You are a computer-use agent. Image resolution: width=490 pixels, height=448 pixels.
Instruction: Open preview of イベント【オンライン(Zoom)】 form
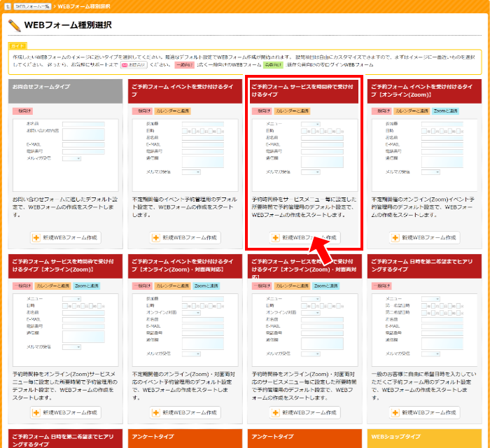click(x=425, y=155)
